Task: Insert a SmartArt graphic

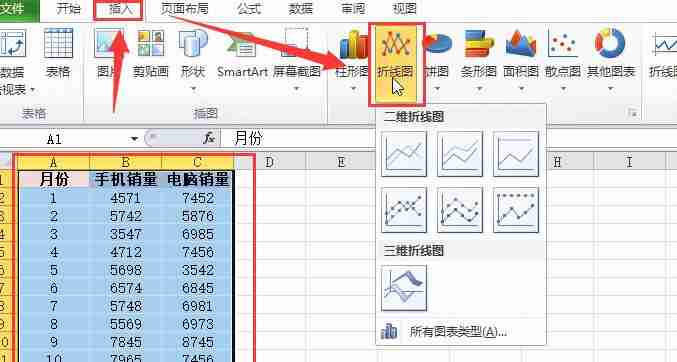Action: [243, 53]
